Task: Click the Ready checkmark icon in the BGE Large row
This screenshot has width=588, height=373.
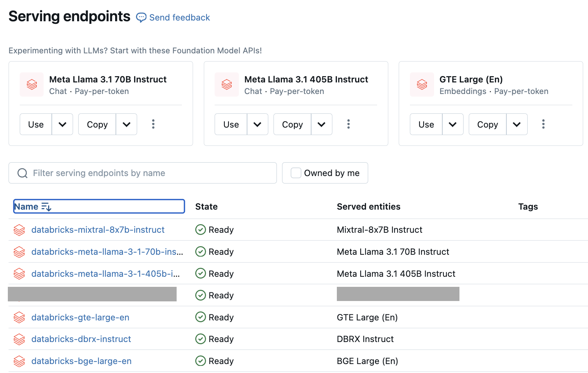Action: tap(200, 361)
